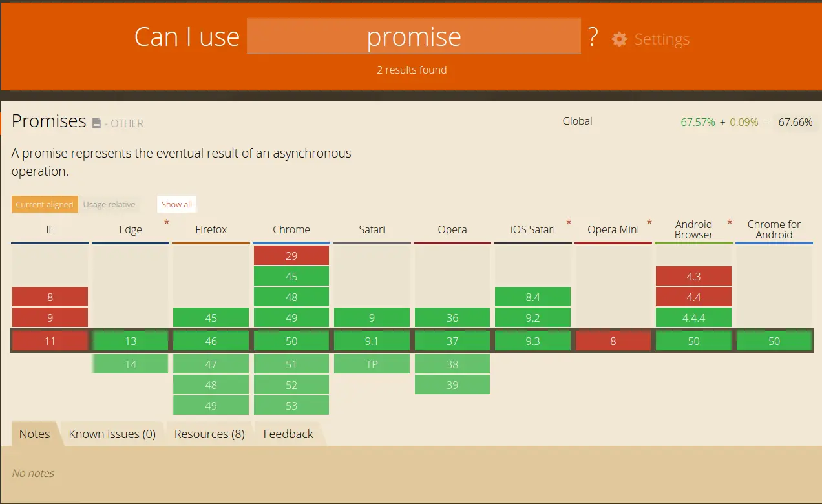
Task: Select the Opera 39 version cell
Action: pyautogui.click(x=452, y=385)
